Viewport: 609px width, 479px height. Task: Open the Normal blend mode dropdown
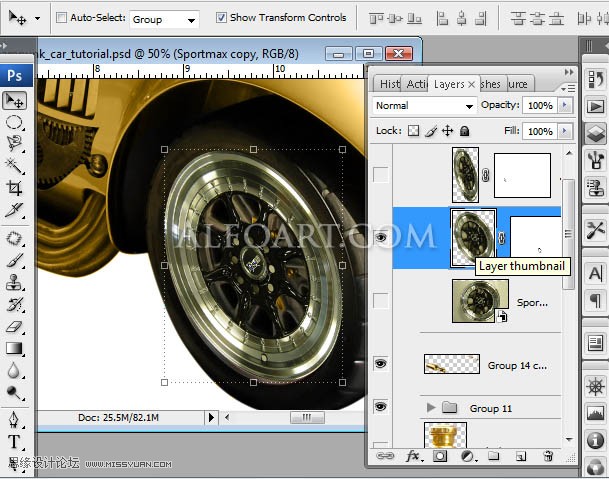pos(424,105)
